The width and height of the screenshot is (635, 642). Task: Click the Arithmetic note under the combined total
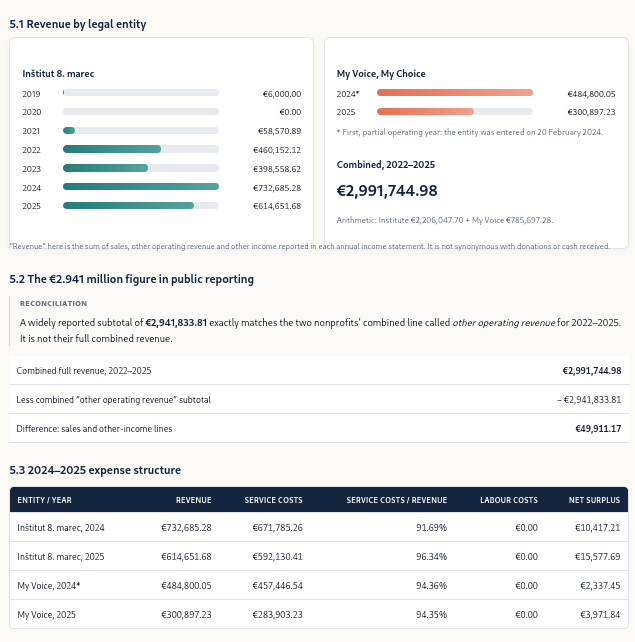(445, 220)
